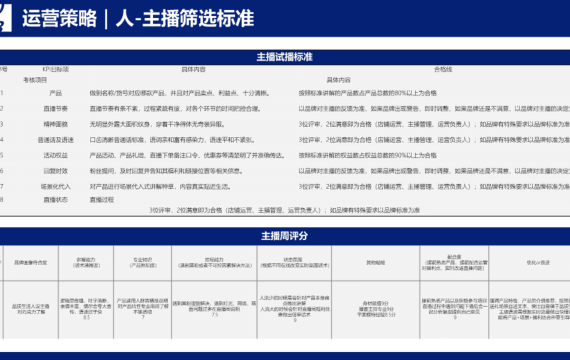Screen dimensions: 570x360
Task: Select the 专业知识 column header cell
Action: click(142, 263)
